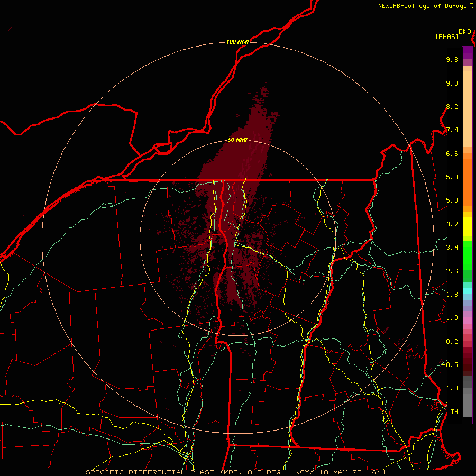This screenshot has height=476, width=476.
Task: Select the 6.6 scale value
Action: coord(452,153)
